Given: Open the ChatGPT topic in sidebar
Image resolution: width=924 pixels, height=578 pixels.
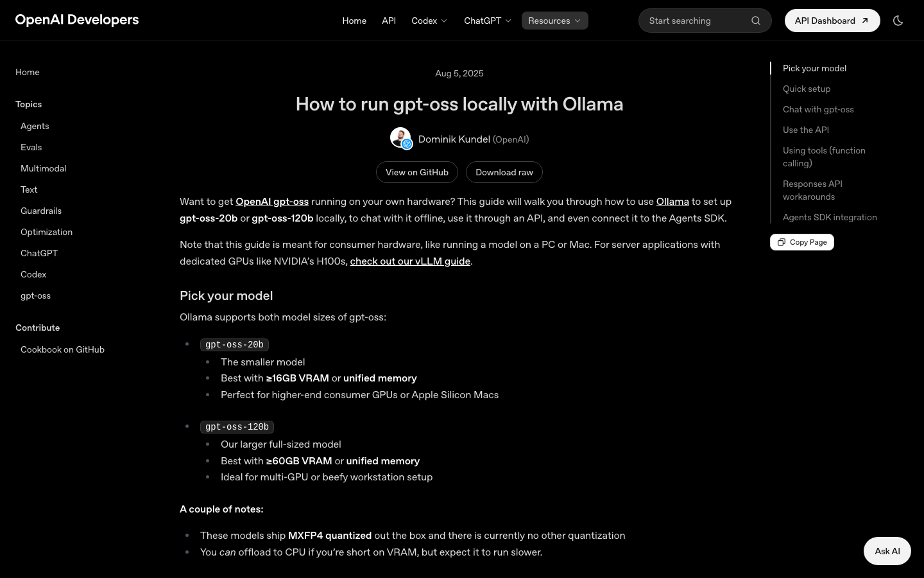Looking at the screenshot, I should click(x=39, y=253).
